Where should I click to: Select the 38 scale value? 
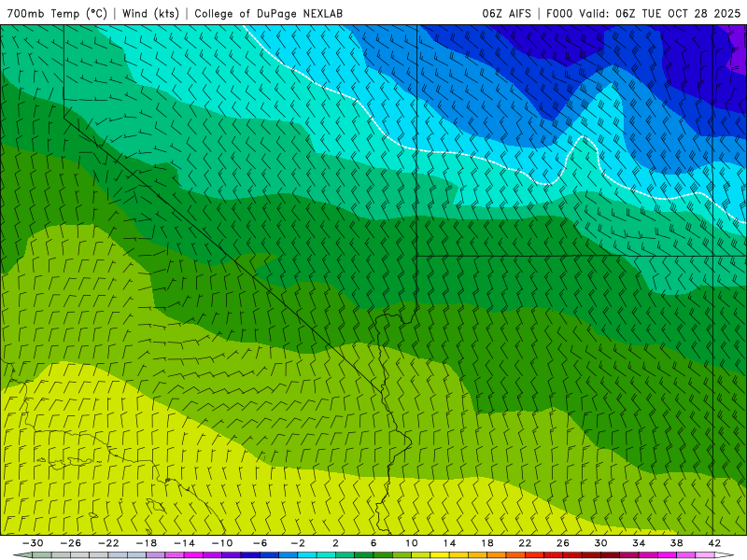pos(676,543)
